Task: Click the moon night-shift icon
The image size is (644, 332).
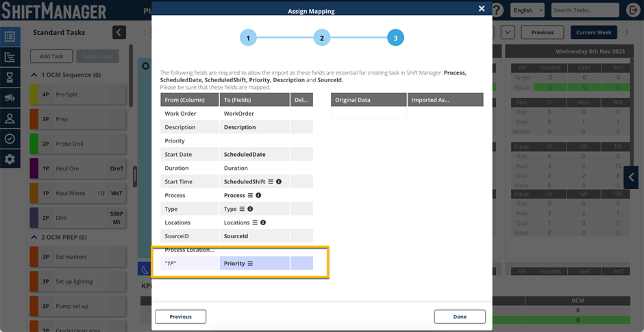Action: pos(145,269)
